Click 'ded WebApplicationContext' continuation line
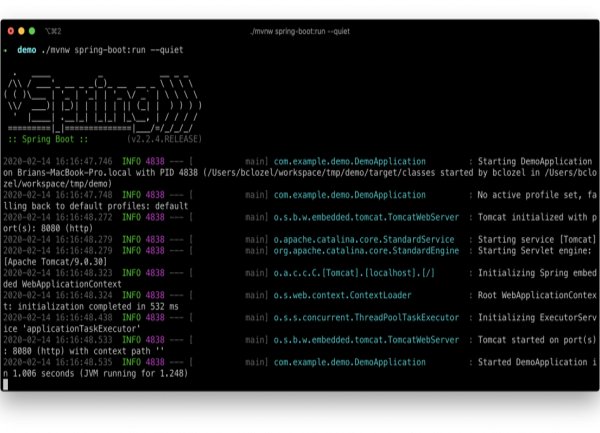This screenshot has width=600, height=433. tap(62, 284)
